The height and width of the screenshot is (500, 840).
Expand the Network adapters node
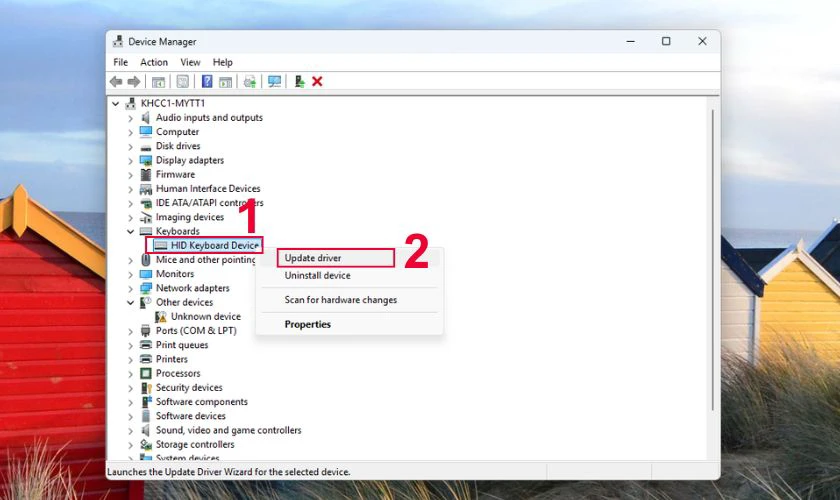click(x=130, y=288)
